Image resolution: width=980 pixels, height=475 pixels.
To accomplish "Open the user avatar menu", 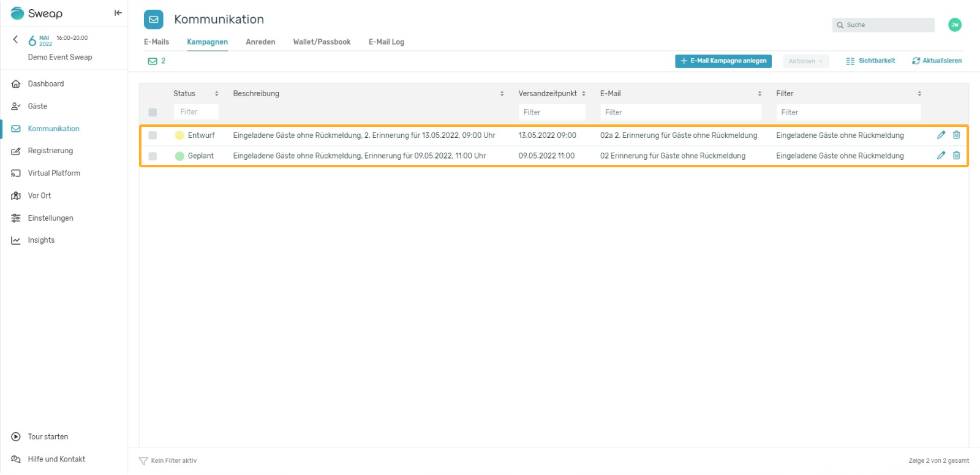I will pyautogui.click(x=954, y=25).
